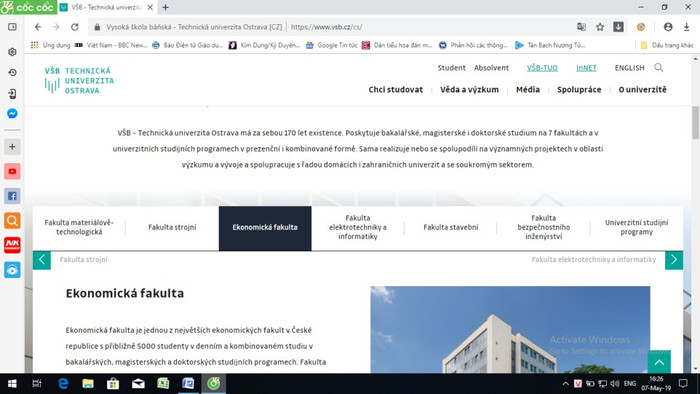Viewport: 700px width, 394px height.
Task: Close the VŠB tab
Action: [150, 8]
